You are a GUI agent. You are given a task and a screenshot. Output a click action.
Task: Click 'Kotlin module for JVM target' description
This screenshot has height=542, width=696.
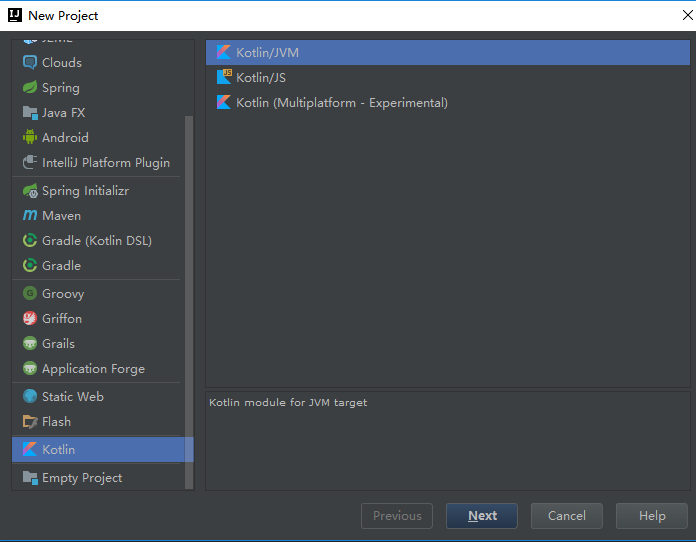[x=288, y=402]
